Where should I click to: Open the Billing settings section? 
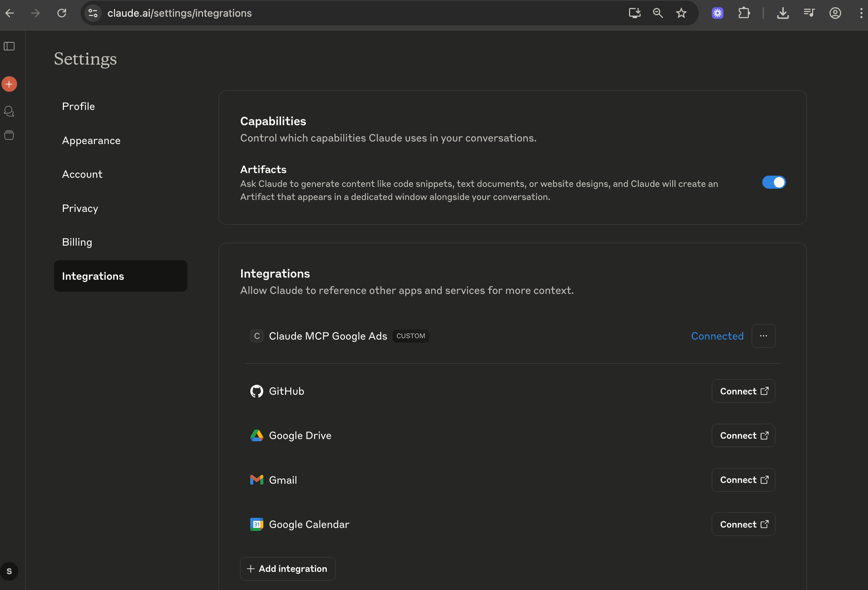[77, 242]
